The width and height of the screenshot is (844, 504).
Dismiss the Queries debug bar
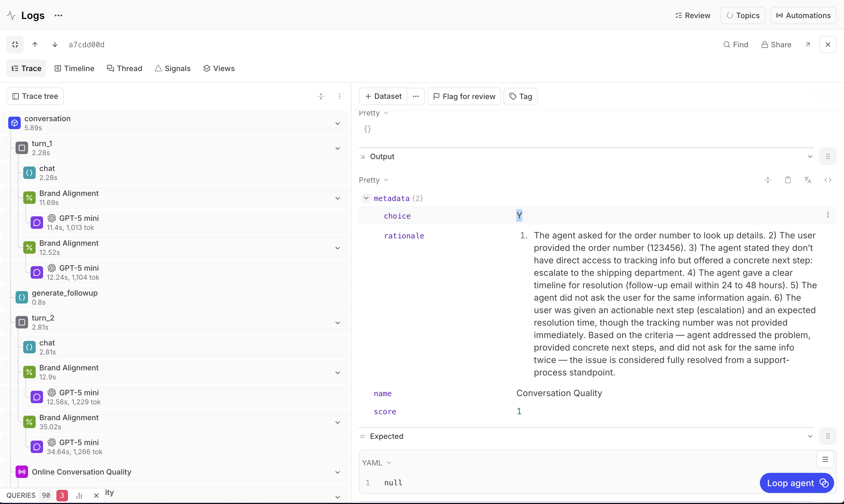pyautogui.click(x=96, y=496)
